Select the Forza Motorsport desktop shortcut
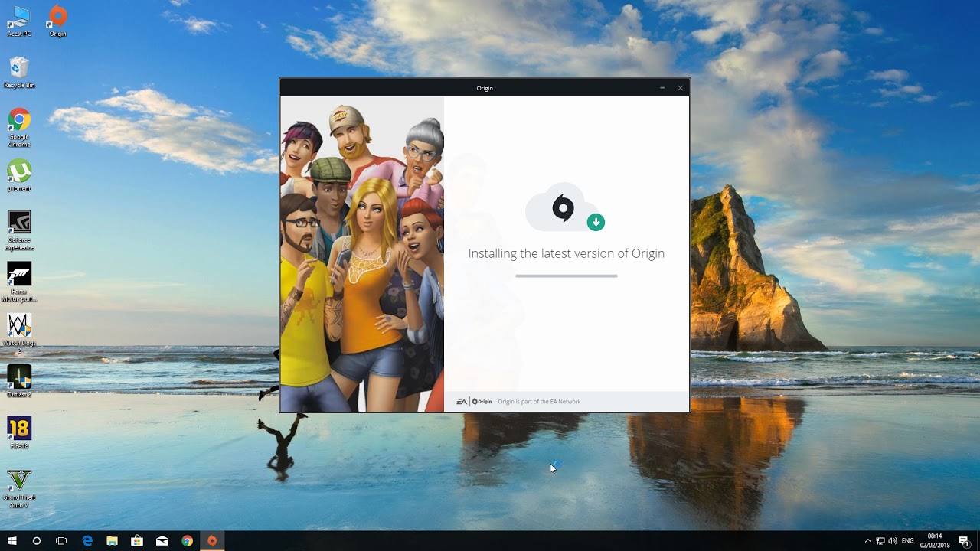This screenshot has width=980, height=551. tap(19, 282)
